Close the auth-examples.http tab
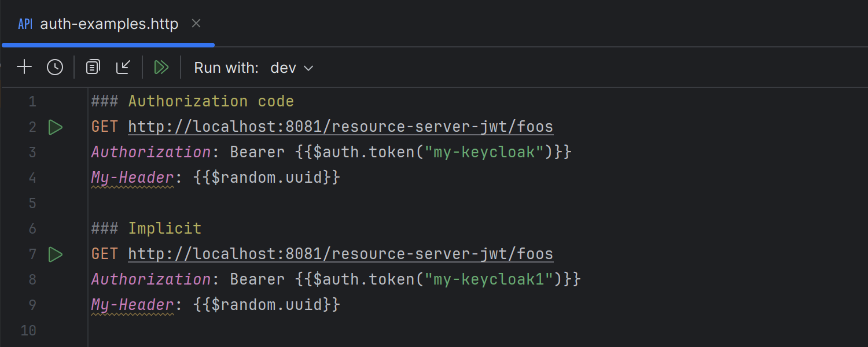 pos(196,24)
